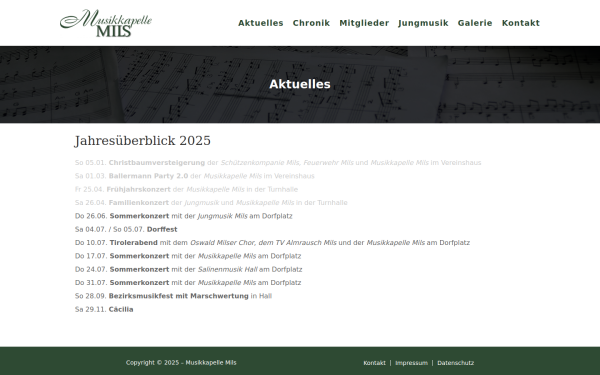Open the Impressum footer link
The width and height of the screenshot is (600, 375).
[411, 363]
